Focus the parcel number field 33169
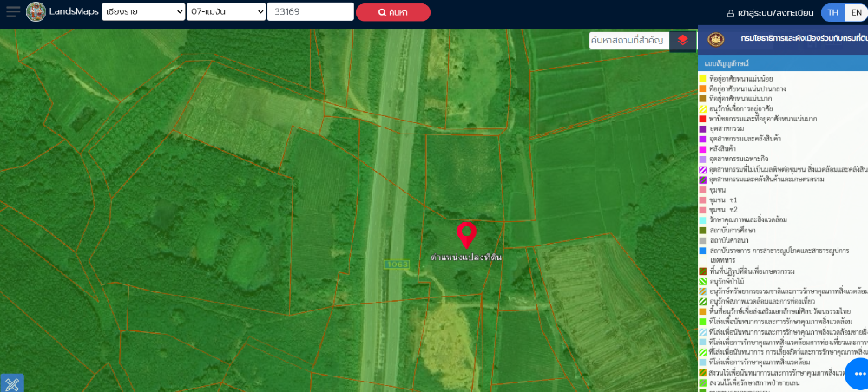The width and height of the screenshot is (868, 392). click(x=311, y=11)
